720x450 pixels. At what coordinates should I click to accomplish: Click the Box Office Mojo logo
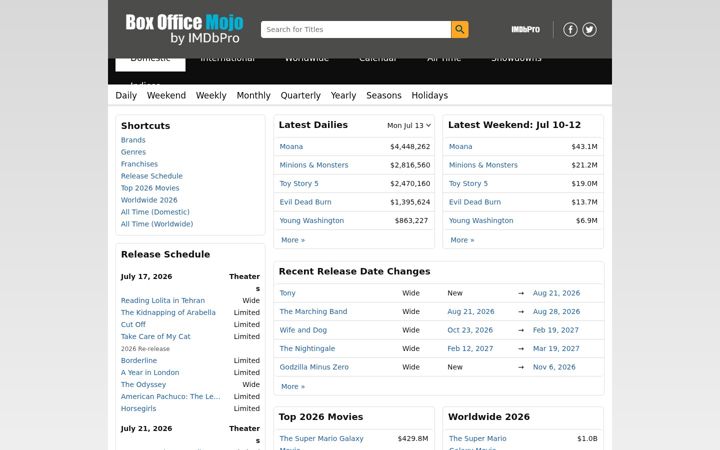point(184,28)
